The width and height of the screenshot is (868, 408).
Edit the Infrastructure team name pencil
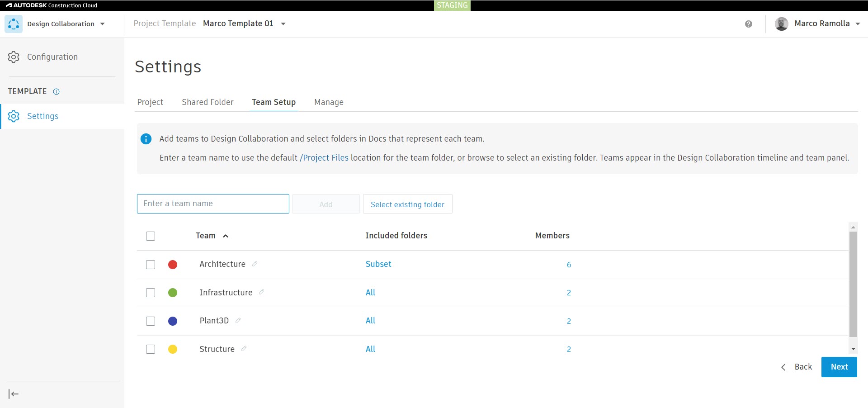tap(261, 292)
